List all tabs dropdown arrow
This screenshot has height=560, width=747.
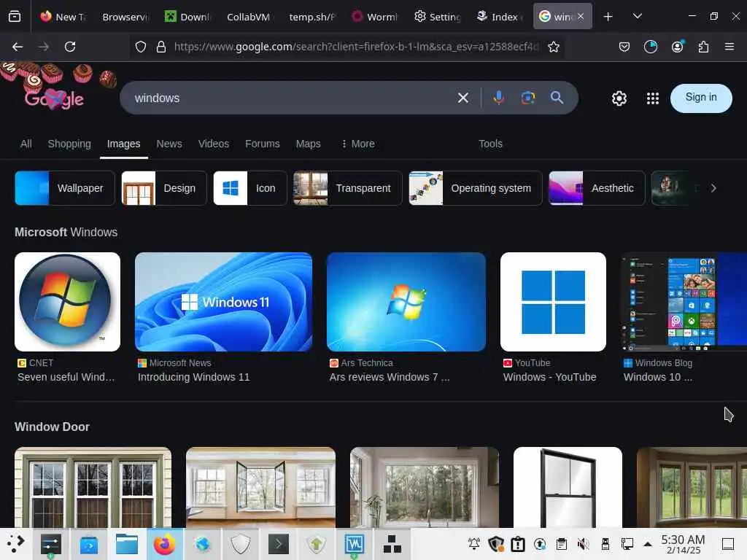click(x=637, y=17)
